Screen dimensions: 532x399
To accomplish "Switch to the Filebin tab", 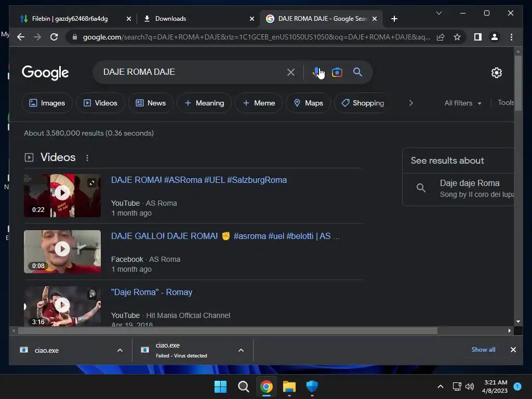I will click(70, 19).
